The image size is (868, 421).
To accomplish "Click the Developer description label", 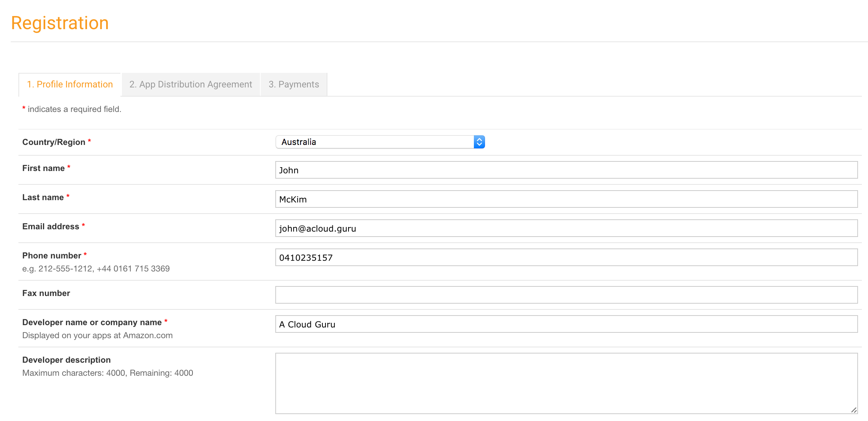I will (x=66, y=360).
